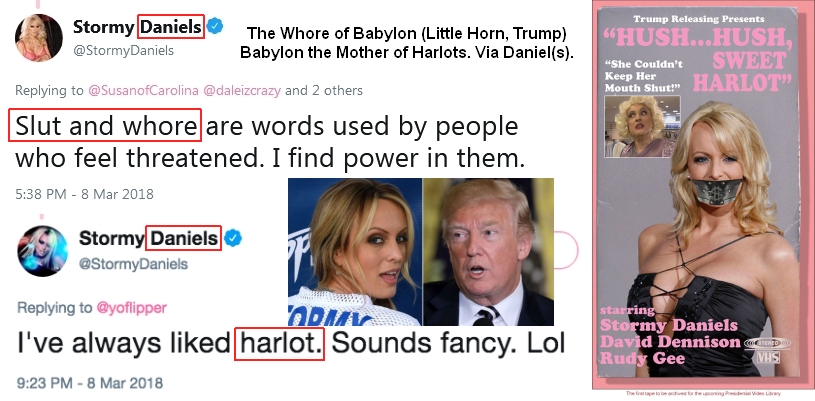Viewport: 815px width, 401px height.
Task: Click the VHS logo on the poster
Action: click(x=768, y=357)
